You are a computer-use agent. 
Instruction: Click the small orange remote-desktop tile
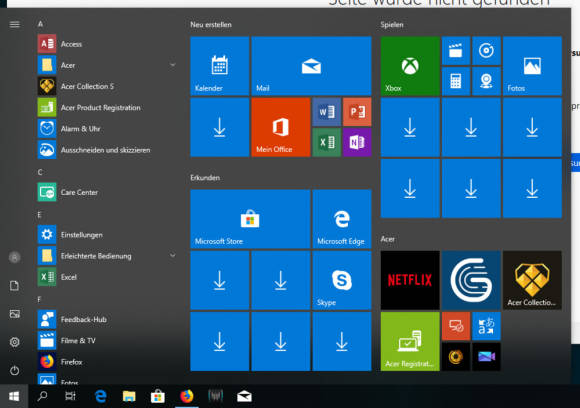(x=456, y=326)
